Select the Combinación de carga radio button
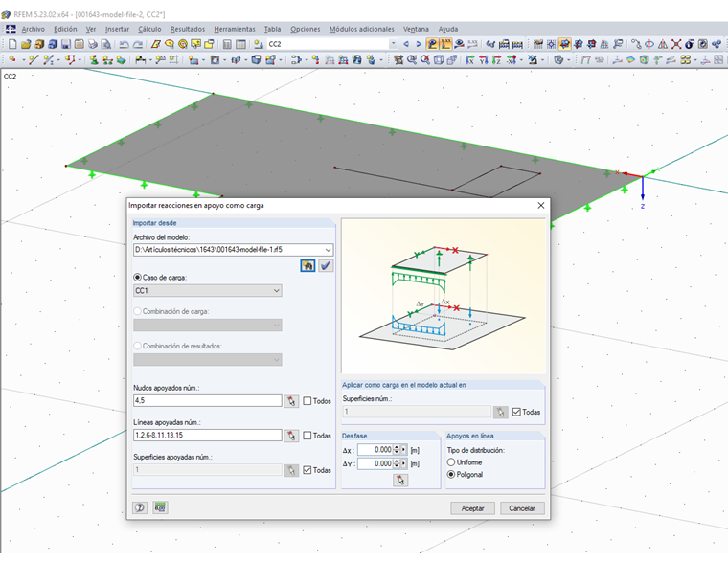This screenshot has width=728, height=562. coord(137,311)
